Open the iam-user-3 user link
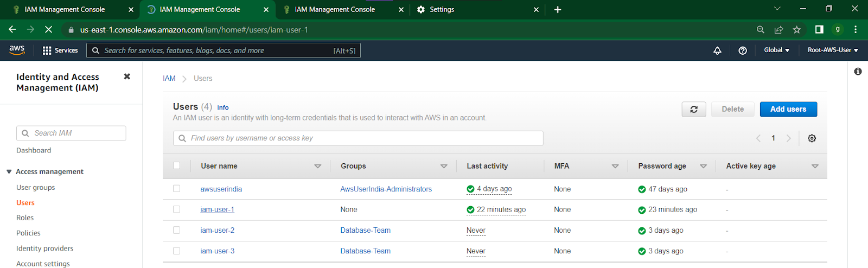This screenshot has height=268, width=868. (218, 251)
